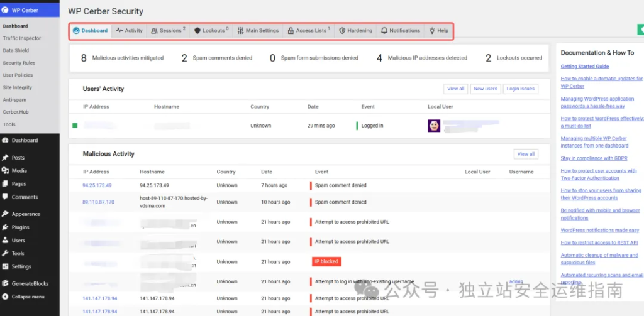Viewport: 644px width, 316px height.
Task: Click the Sessions users icon in tab bar
Action: coord(155,31)
